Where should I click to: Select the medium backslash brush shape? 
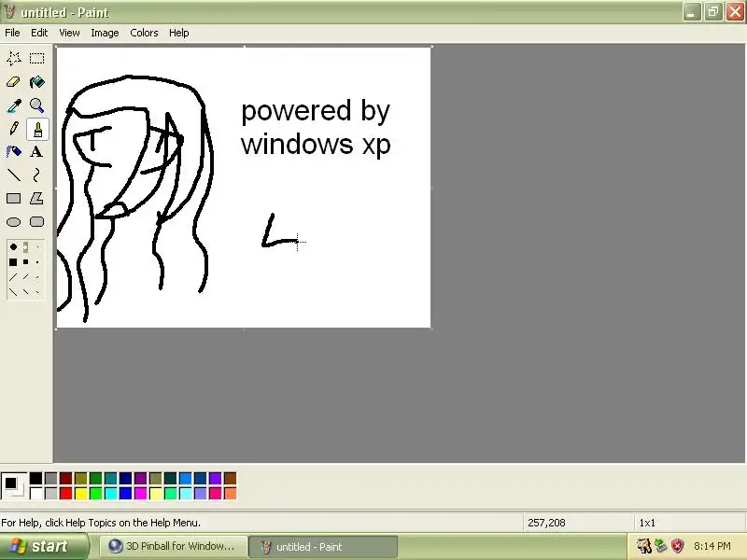coord(26,291)
